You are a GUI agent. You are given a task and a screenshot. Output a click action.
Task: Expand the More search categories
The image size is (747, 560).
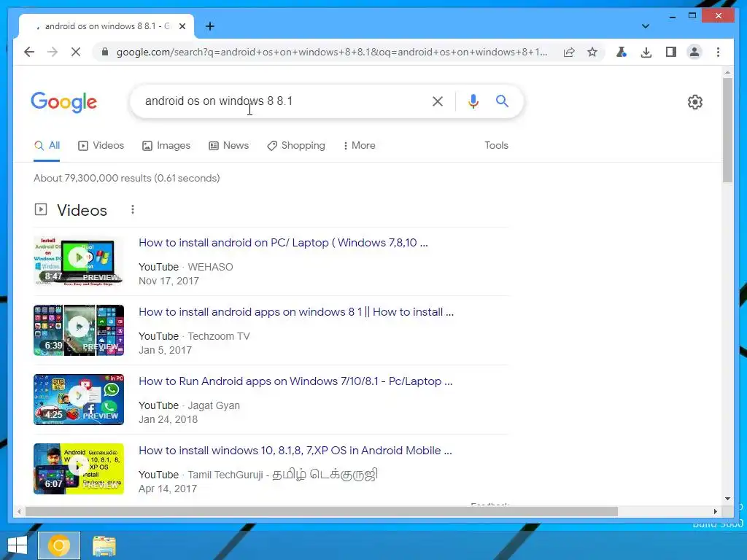(x=359, y=146)
